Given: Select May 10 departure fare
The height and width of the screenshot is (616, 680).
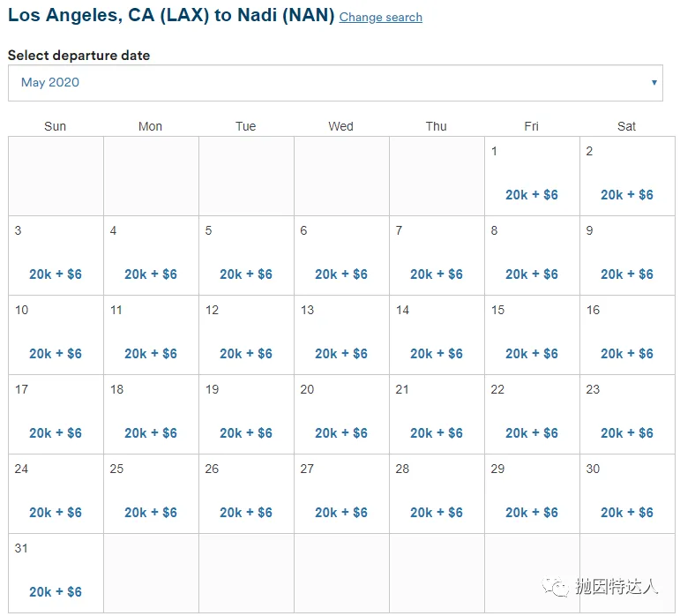Looking at the screenshot, I should [56, 354].
